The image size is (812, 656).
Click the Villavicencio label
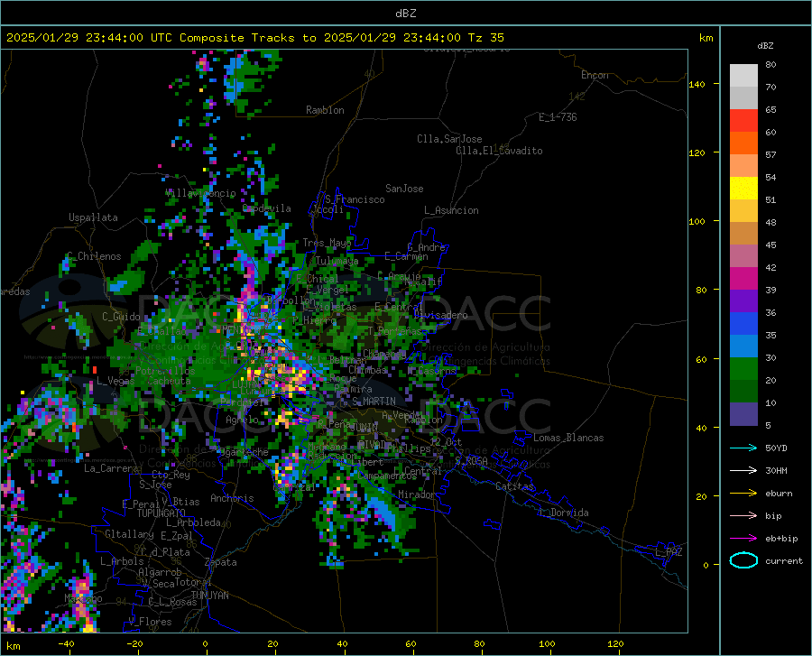pos(200,193)
